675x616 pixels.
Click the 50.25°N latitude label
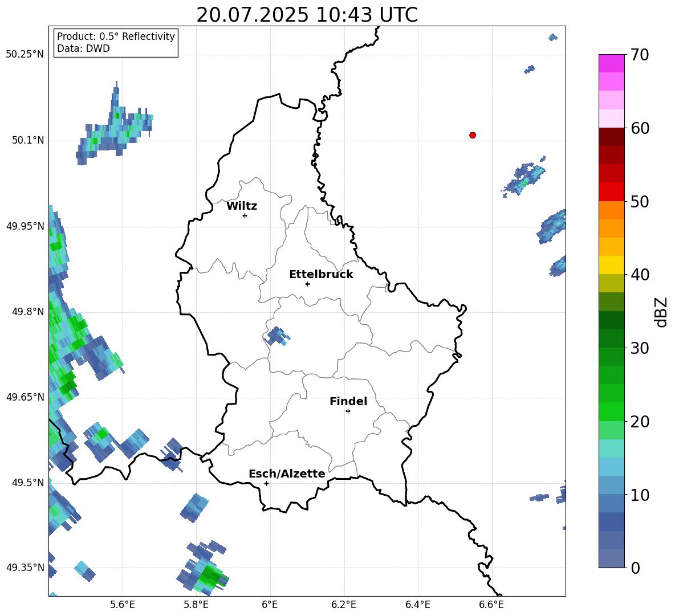(25, 55)
